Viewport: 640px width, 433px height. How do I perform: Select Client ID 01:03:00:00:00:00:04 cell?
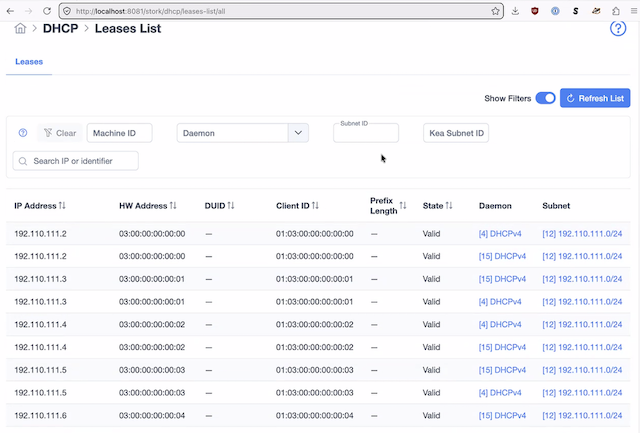pyautogui.click(x=315, y=415)
